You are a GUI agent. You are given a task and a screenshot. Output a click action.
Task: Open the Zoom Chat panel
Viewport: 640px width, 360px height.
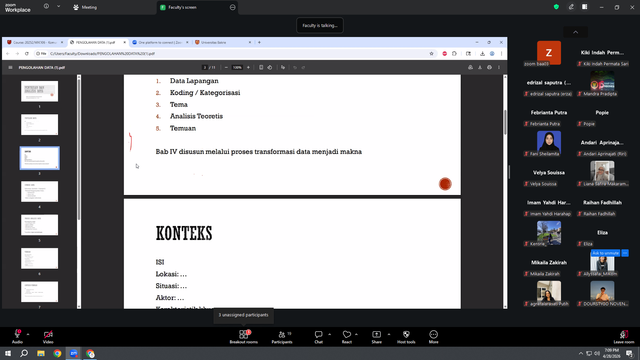318,337
